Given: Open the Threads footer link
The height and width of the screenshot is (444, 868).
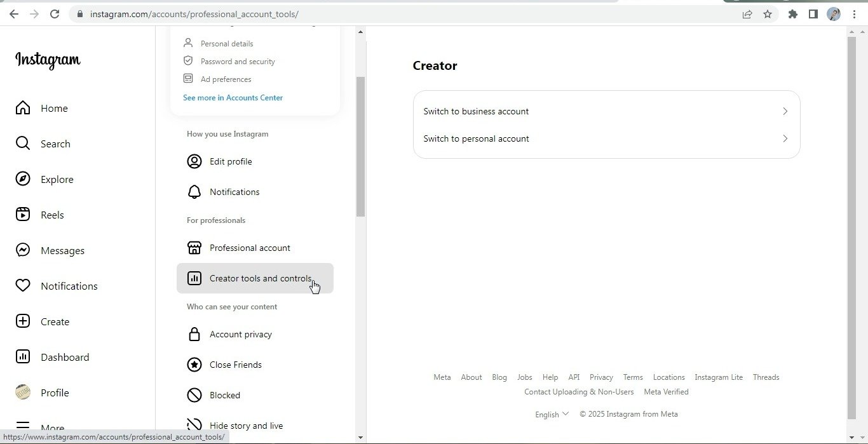Looking at the screenshot, I should (766, 377).
